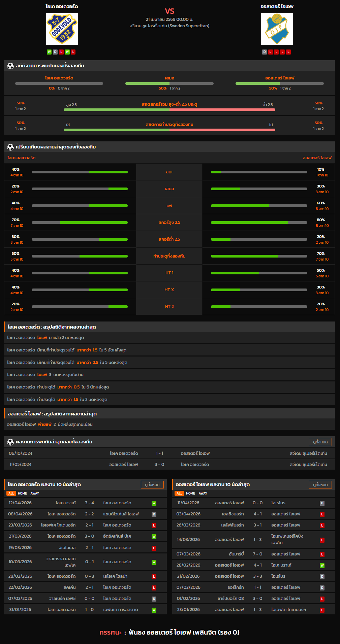Viewport: 340px width, 644px height.
Task: Switch to AWAY filter in Oddevold results
Action: pyautogui.click(x=35, y=494)
